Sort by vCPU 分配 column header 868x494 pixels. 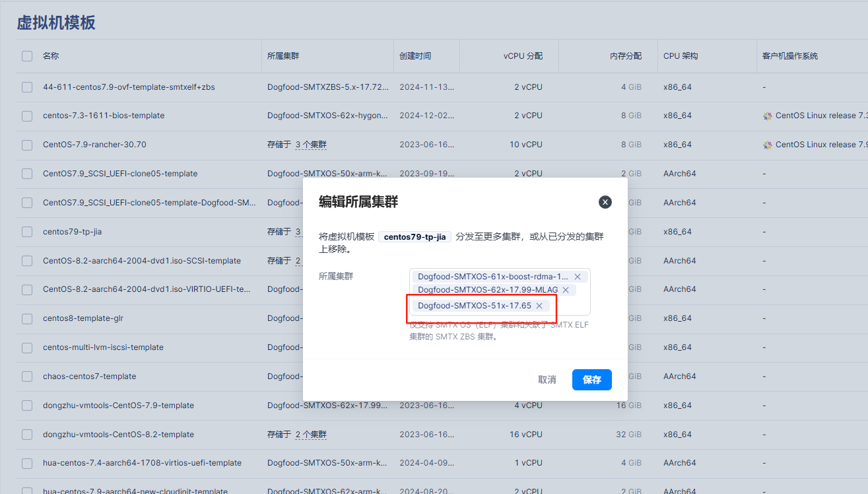click(522, 56)
